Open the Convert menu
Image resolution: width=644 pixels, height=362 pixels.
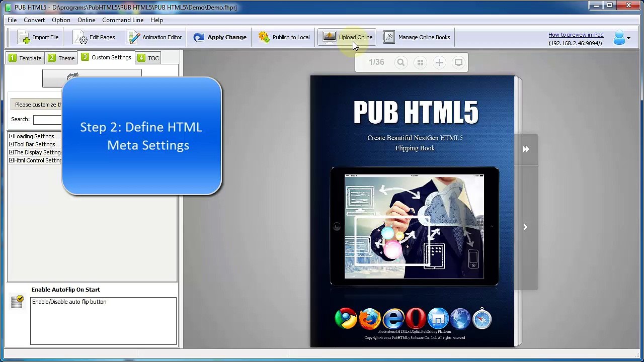(x=34, y=20)
